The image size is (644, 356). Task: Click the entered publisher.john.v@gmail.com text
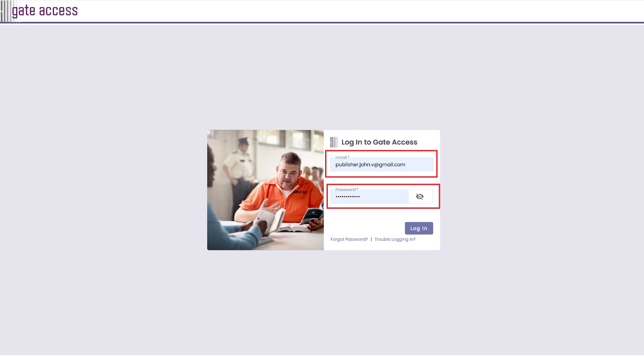[370, 165]
